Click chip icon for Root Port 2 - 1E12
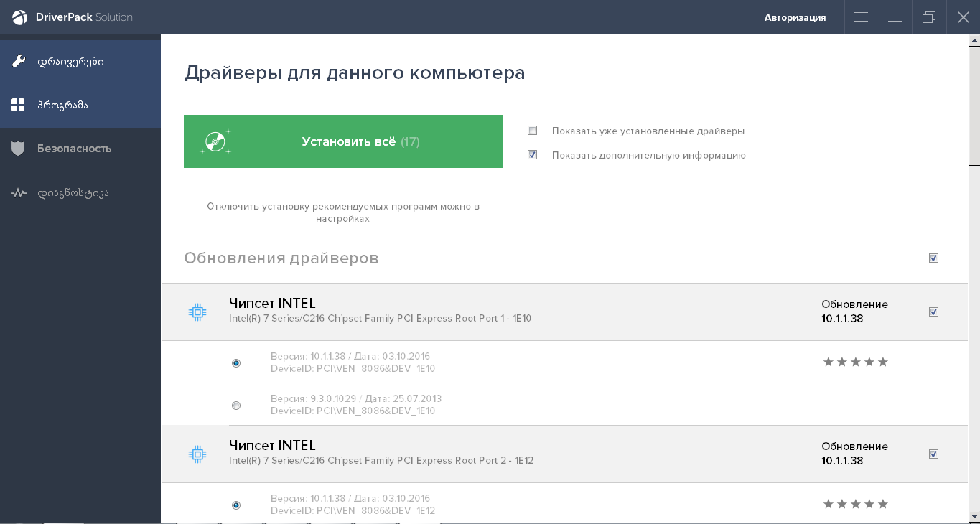980x524 pixels. pyautogui.click(x=197, y=454)
